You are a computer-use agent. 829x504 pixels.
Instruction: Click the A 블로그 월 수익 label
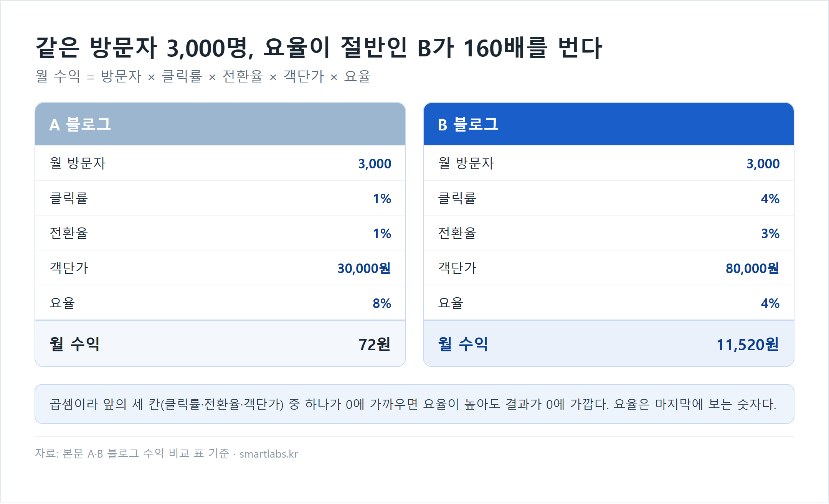[x=75, y=344]
